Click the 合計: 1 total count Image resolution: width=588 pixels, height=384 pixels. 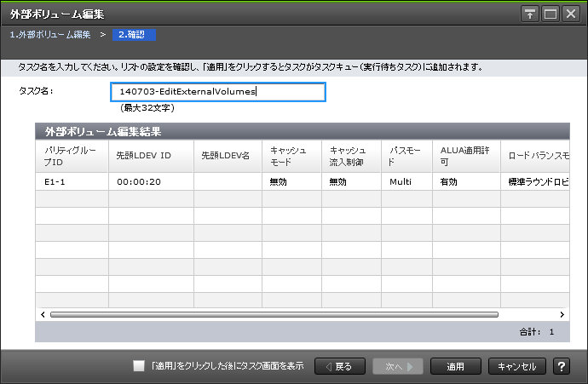pos(537,331)
